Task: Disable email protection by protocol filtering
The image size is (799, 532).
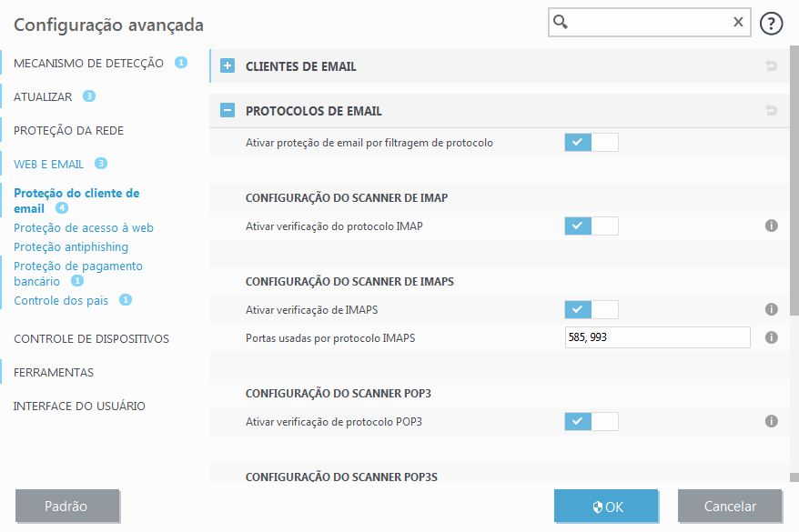Action: pyautogui.click(x=592, y=142)
